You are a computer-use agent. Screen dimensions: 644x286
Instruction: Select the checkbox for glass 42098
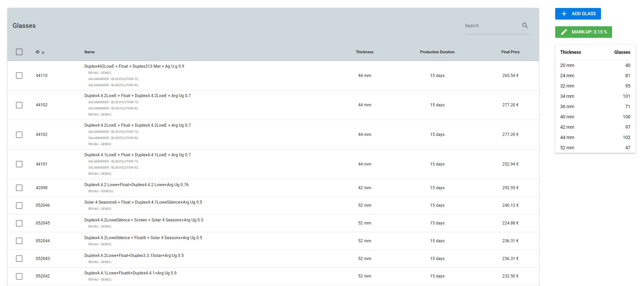(19, 188)
